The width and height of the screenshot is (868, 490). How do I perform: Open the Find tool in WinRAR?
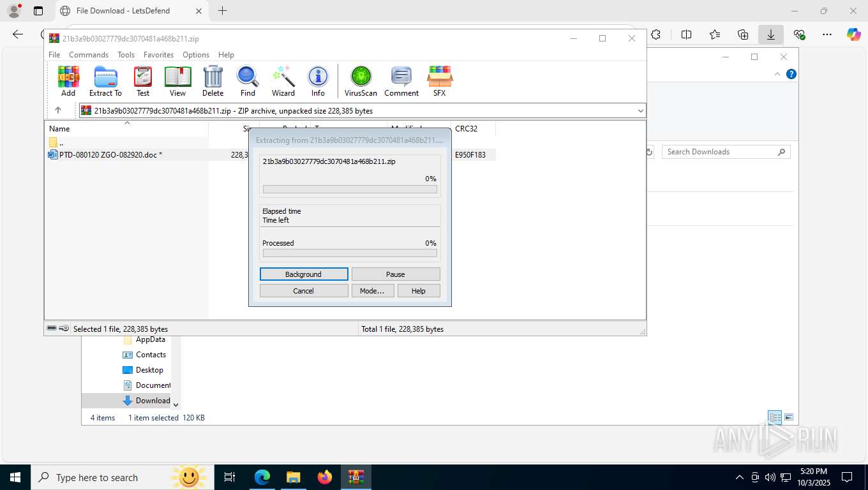pyautogui.click(x=248, y=81)
